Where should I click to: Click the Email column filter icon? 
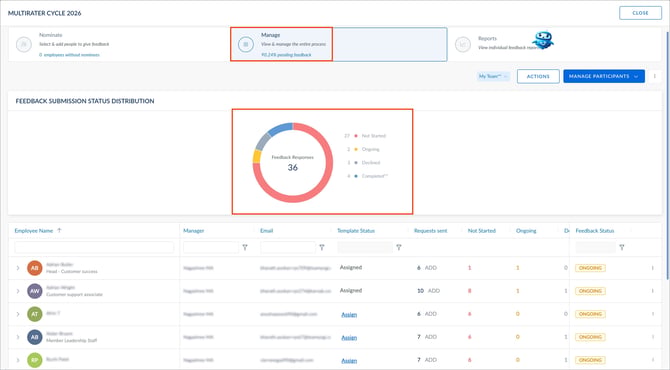point(322,247)
